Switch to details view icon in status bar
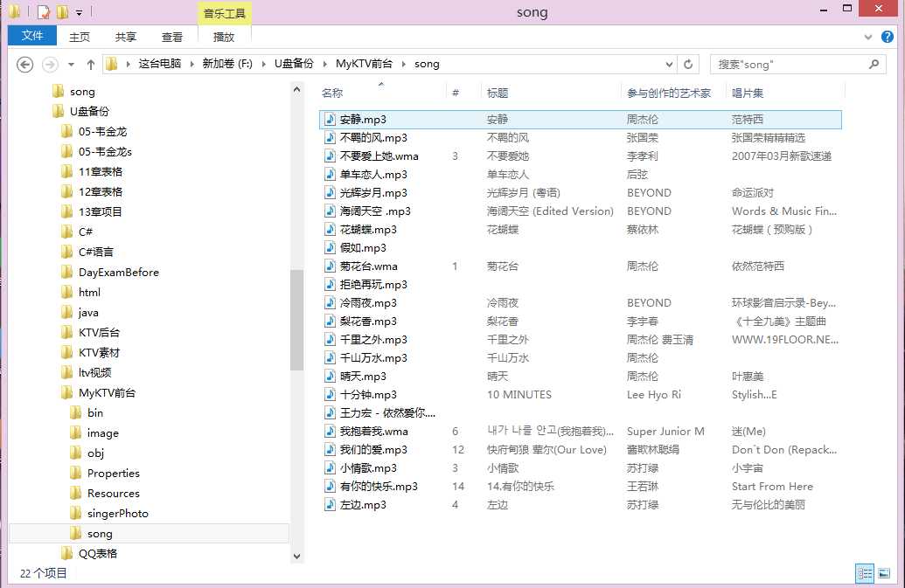The height and width of the screenshot is (588, 905). point(865,573)
